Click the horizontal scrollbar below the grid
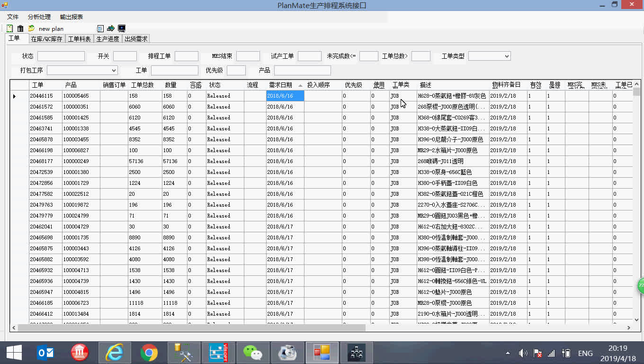The image size is (644, 364). (189, 327)
